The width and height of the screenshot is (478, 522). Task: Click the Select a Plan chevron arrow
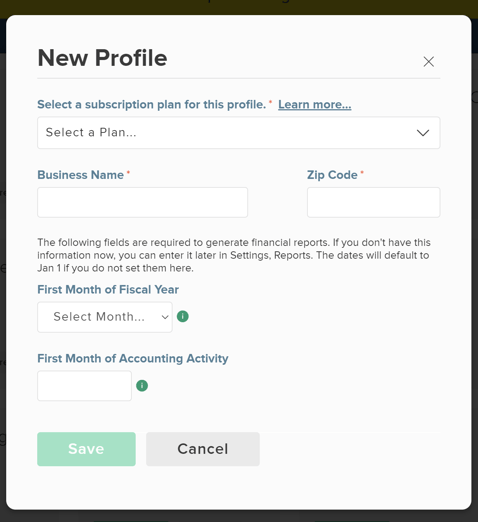pyautogui.click(x=423, y=133)
